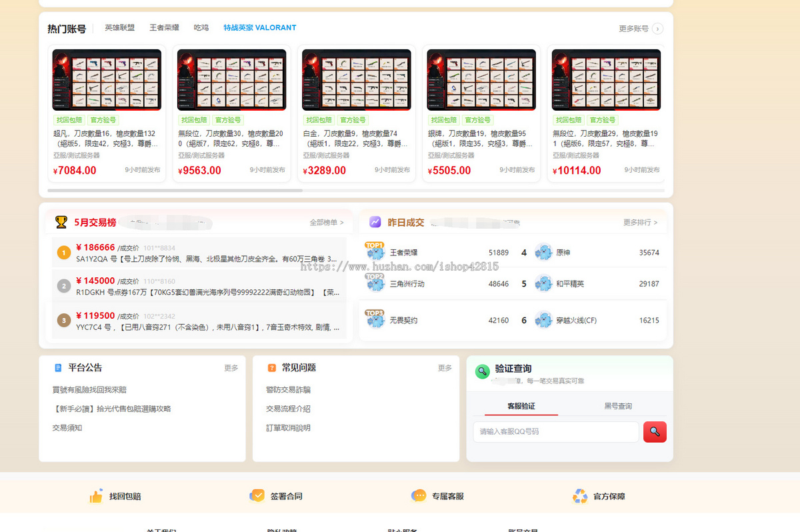The height and width of the screenshot is (532, 800).
Task: Open 更多 in 常见问题 section
Action: 445,368
